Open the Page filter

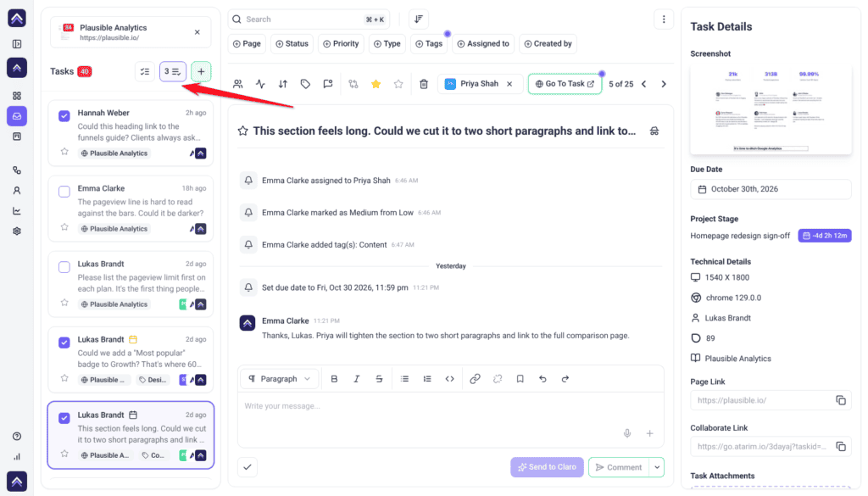tap(247, 44)
